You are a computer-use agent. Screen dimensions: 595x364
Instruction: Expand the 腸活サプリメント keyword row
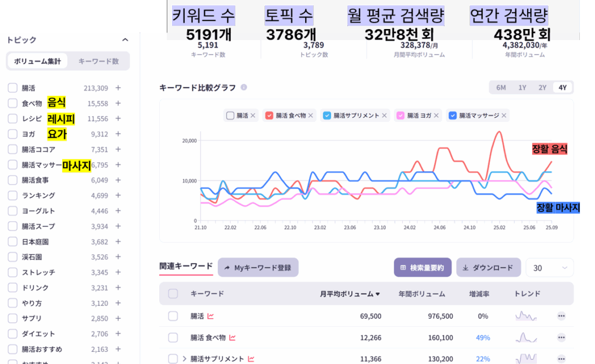[185, 359]
